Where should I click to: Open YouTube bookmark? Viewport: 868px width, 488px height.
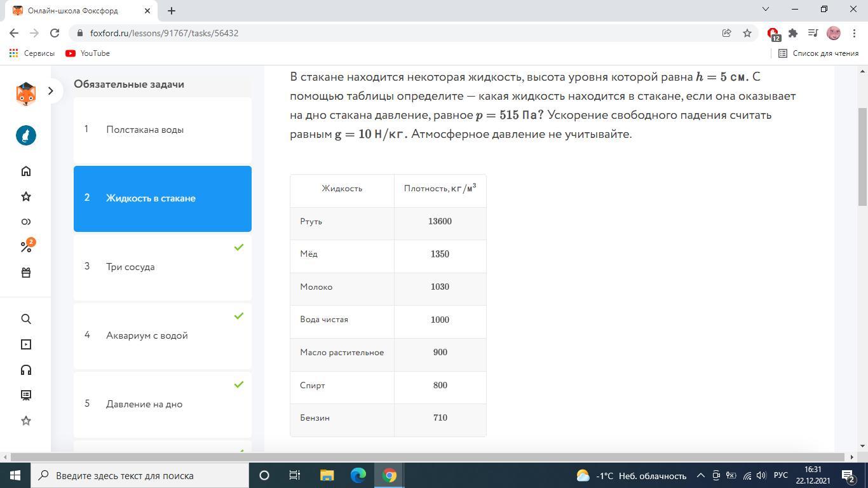(88, 53)
